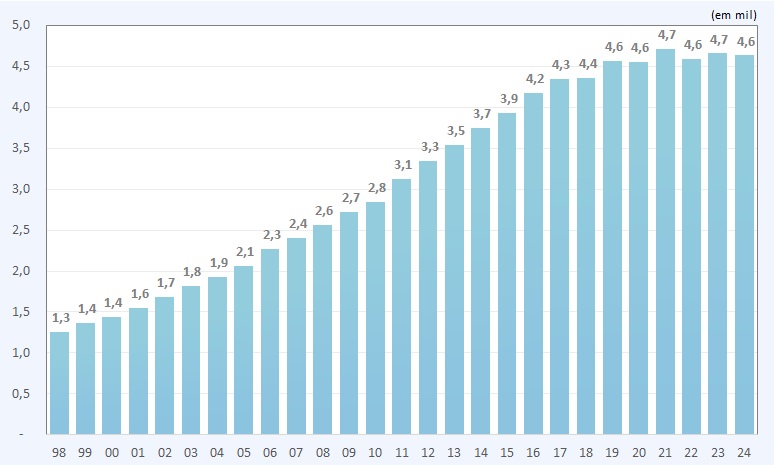Select the 2,5 y-axis label
This screenshot has width=774, height=465.
tap(21, 230)
